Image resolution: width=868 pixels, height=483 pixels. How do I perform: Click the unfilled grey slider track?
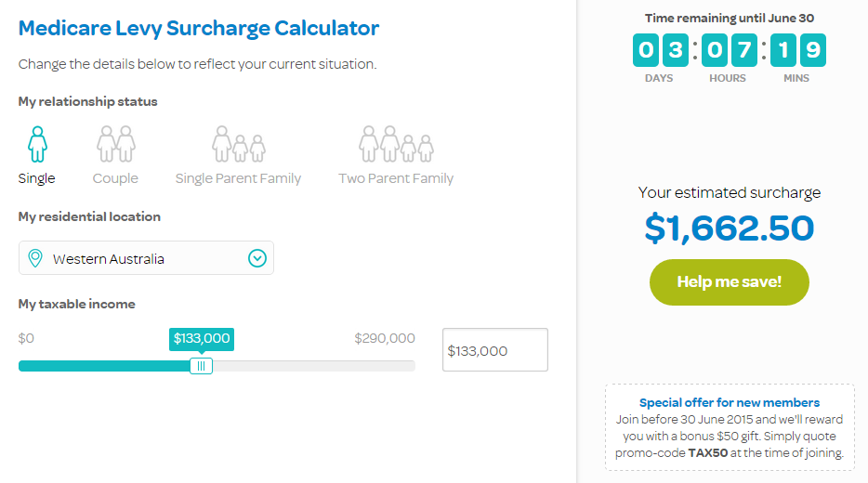click(x=314, y=366)
